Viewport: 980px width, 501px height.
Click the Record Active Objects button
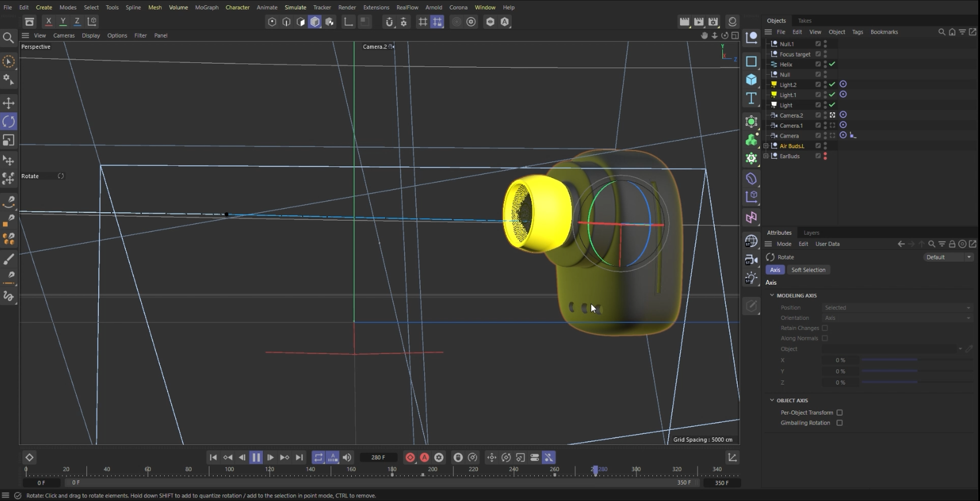[410, 457]
